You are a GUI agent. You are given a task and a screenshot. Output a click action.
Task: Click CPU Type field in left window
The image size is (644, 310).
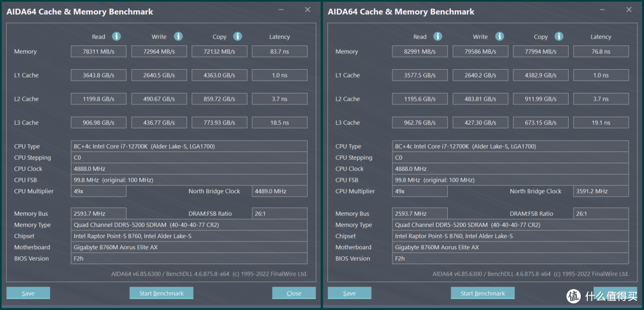189,147
